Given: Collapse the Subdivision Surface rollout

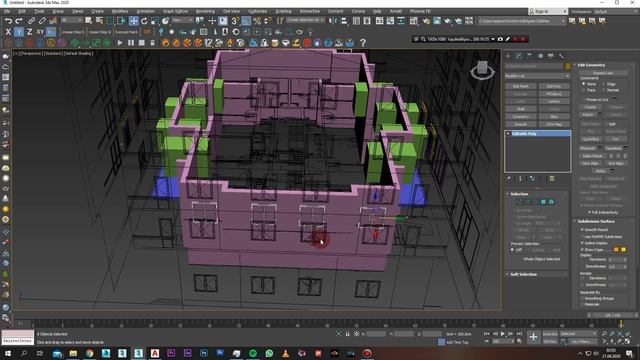Looking at the screenshot, I should click(x=596, y=221).
